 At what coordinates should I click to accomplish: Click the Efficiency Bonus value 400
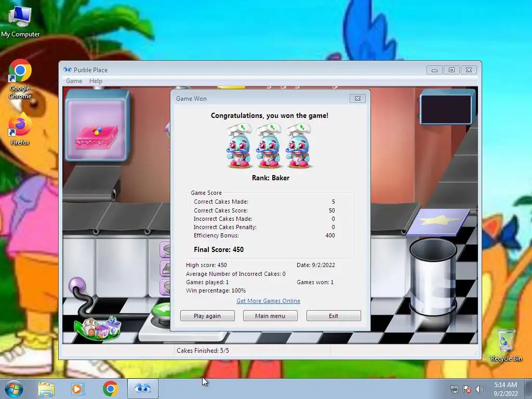[x=330, y=235]
